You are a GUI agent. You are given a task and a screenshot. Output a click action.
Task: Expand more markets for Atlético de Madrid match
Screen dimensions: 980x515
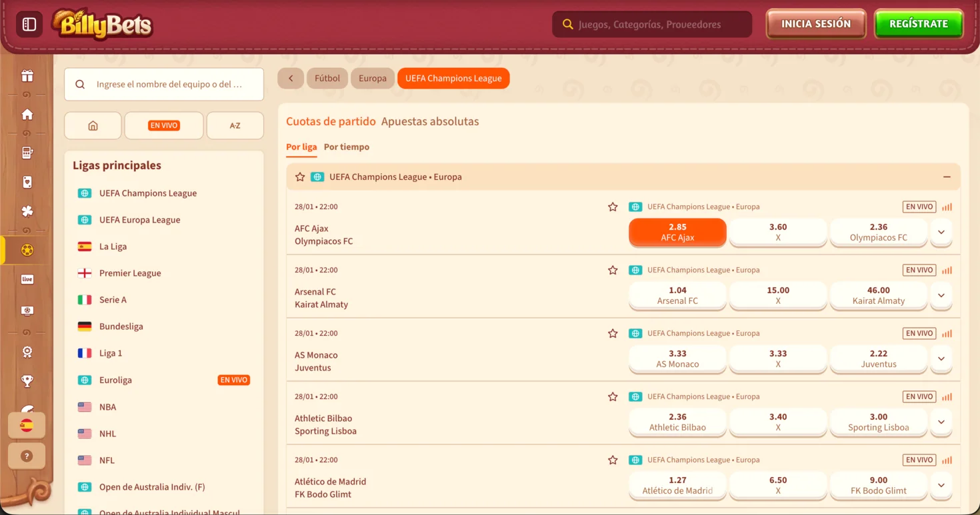[x=941, y=486]
